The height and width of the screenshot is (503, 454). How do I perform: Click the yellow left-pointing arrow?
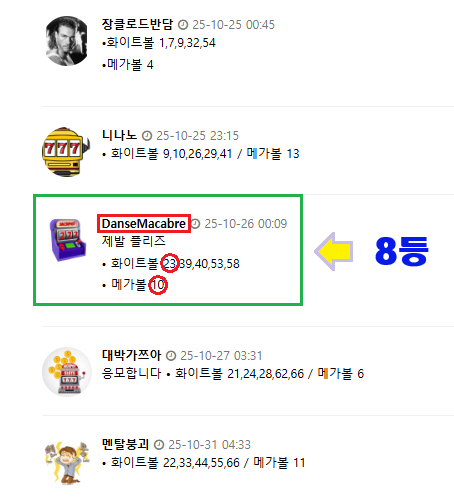(x=334, y=251)
